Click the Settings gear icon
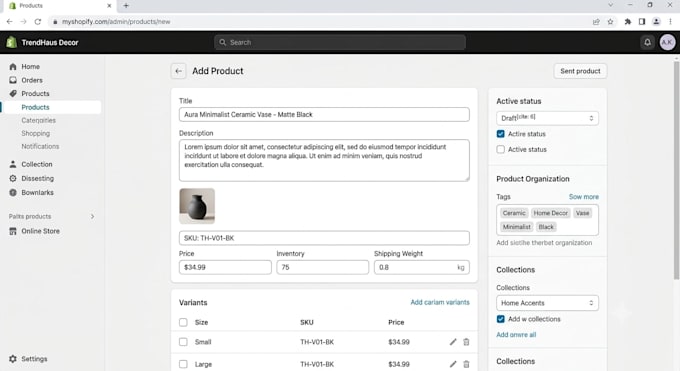Viewport: 680px width, 371px height. [13, 359]
